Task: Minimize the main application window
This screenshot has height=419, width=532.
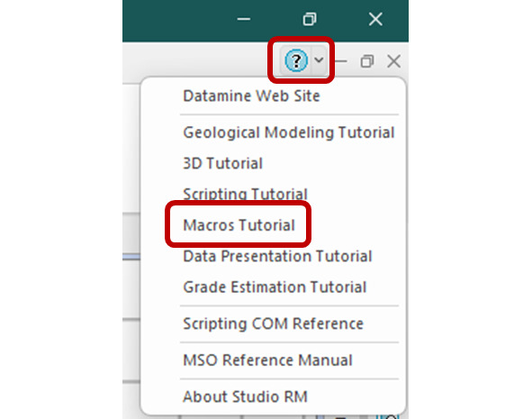Action: [244, 19]
